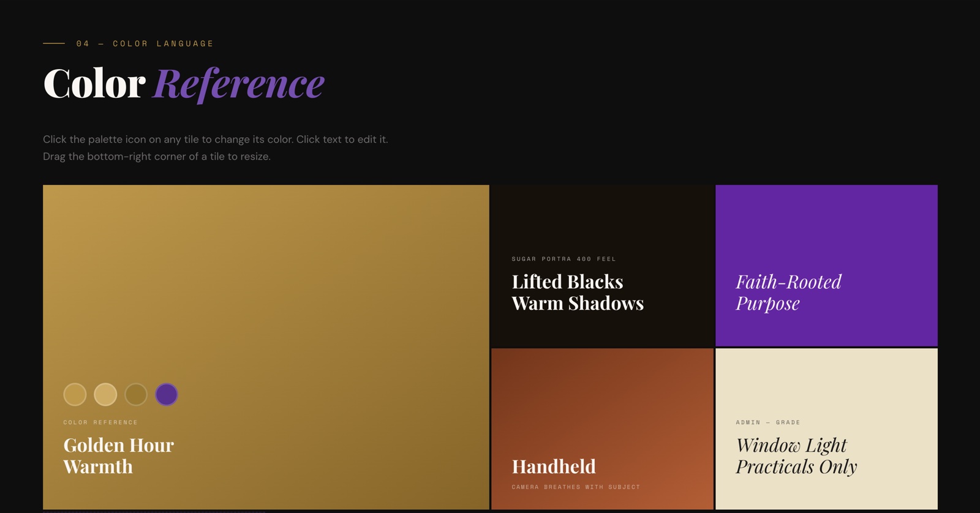Click the 'Lifted Blacks Warm Shadows' heading
The width and height of the screenshot is (980, 513).
[577, 292]
